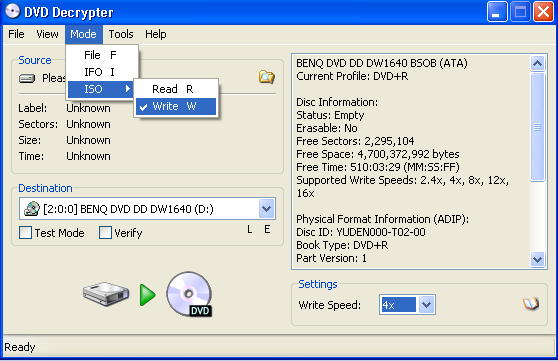
Task: Click the 'Status: Empty' line
Action: [330, 115]
